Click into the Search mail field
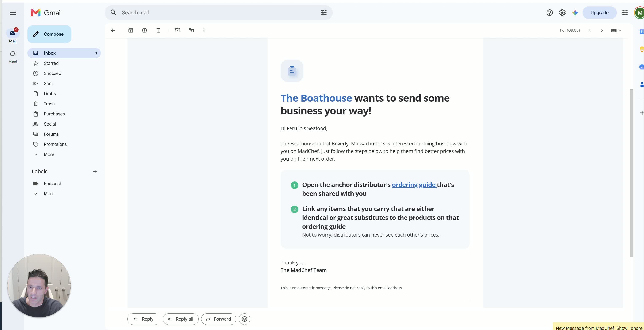The width and height of the screenshot is (644, 330). 219,12
